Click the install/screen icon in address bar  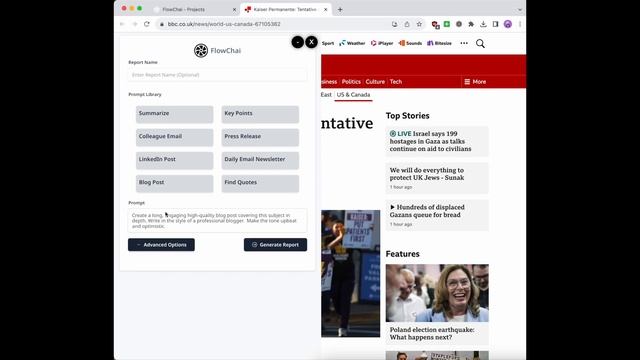[394, 24]
